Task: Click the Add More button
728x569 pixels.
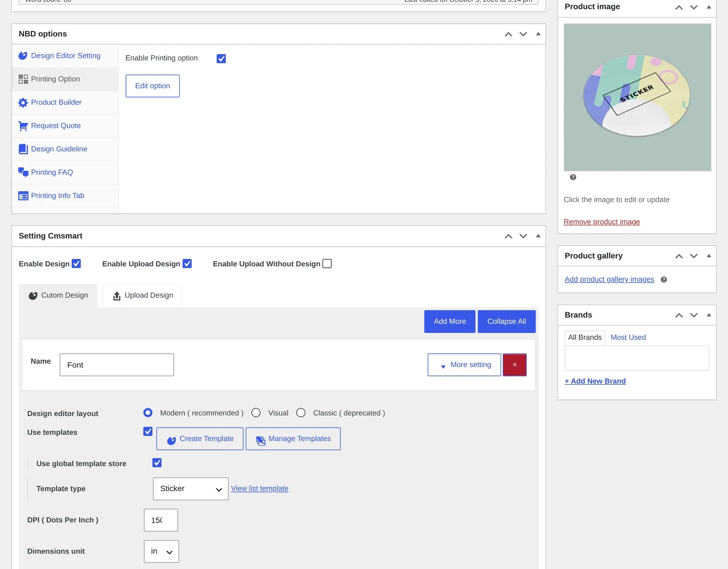Action: [450, 321]
